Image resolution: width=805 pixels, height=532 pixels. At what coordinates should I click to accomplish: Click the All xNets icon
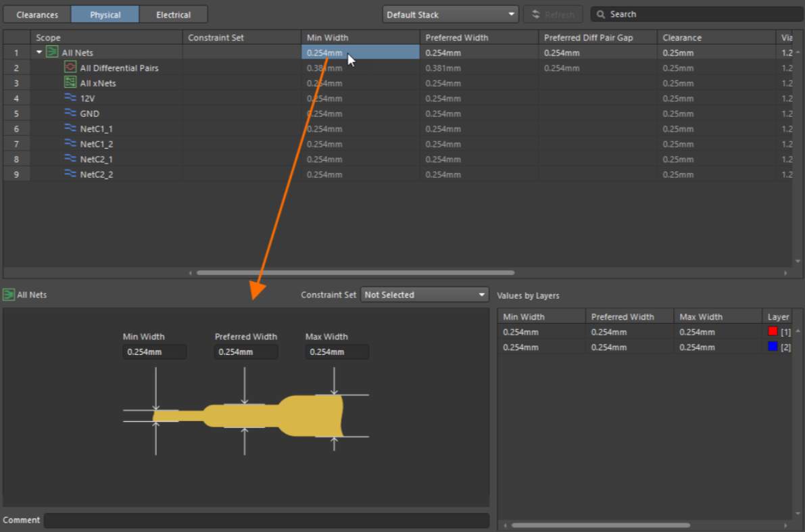[70, 82]
